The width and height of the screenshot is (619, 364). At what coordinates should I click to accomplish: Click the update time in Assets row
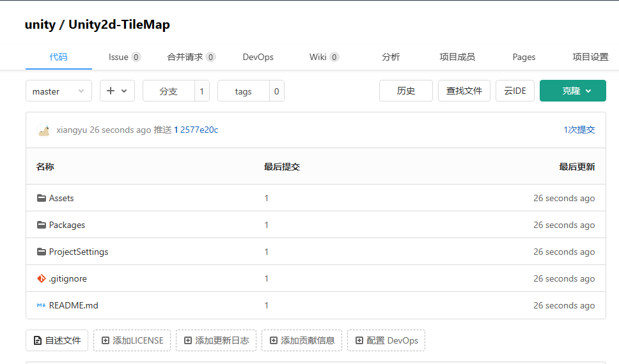click(564, 198)
